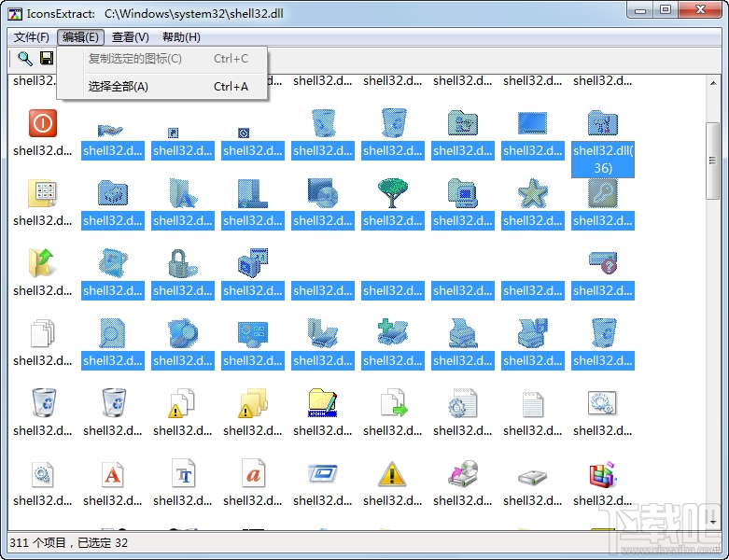Click the IconsExtract title bar app icon
This screenshot has height=560, width=729.
point(15,14)
